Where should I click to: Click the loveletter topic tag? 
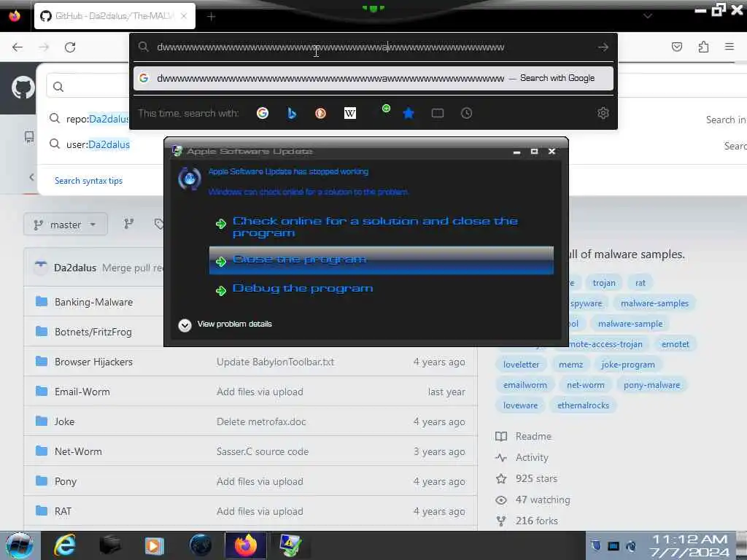tap(521, 365)
